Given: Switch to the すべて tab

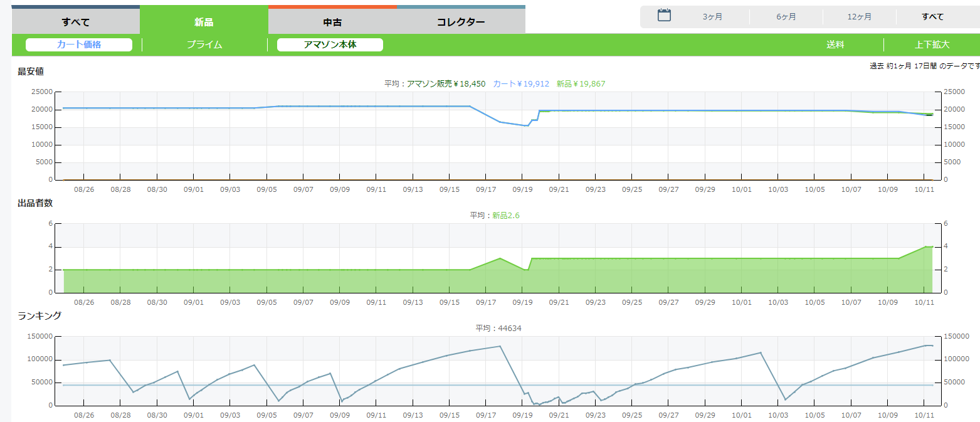Looking at the screenshot, I should tap(75, 22).
